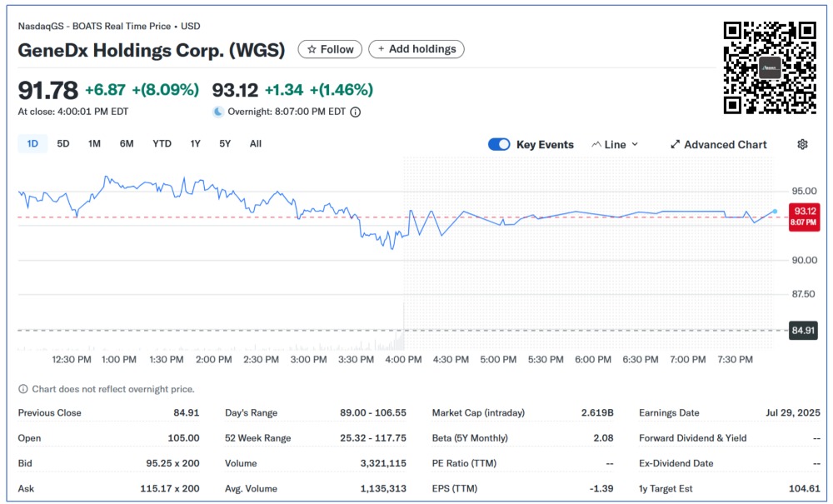Click the Bid value 95.25 x 200

coord(172,463)
